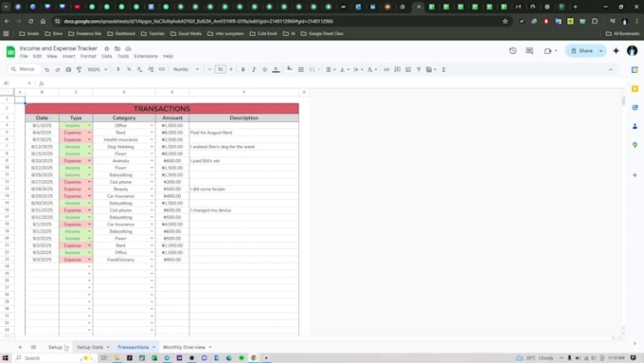644x363 pixels.
Task: Open the Nunito font dropdown
Action: pos(186,69)
